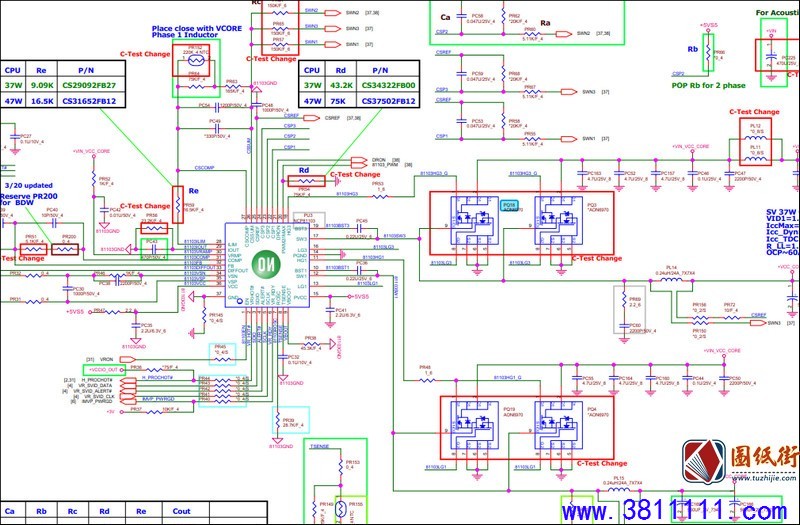Click the '3/20 updated' note
This screenshot has height=525, width=800.
[29, 185]
